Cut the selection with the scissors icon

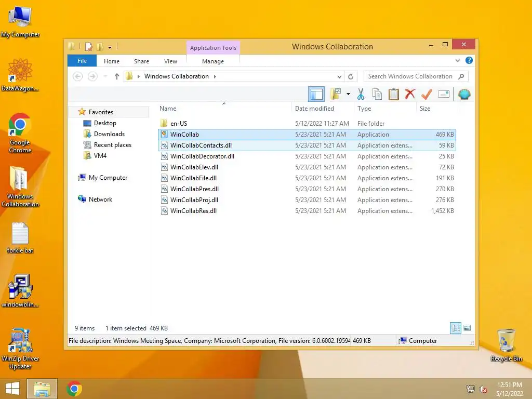pos(361,94)
